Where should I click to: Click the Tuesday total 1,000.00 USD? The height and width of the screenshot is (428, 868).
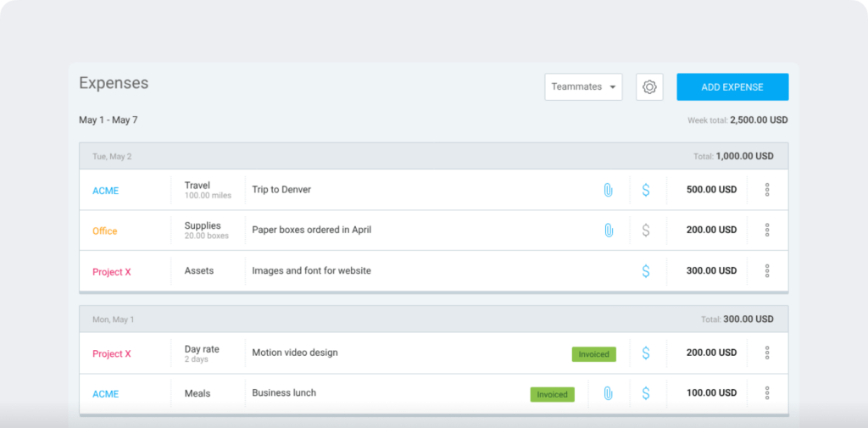[744, 156]
